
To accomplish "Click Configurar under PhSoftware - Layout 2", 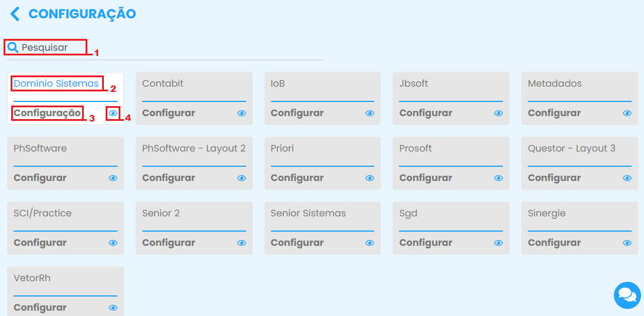I will 168,177.
